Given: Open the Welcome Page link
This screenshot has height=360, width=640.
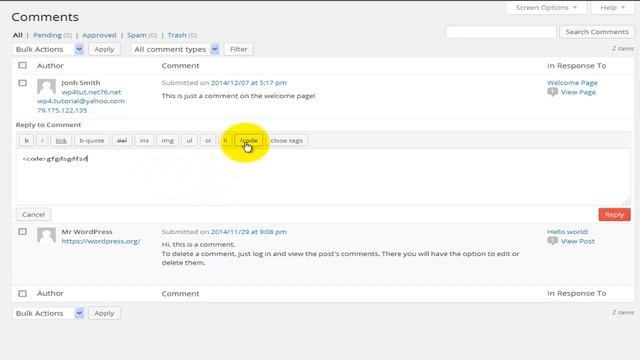Looking at the screenshot, I should (572, 83).
